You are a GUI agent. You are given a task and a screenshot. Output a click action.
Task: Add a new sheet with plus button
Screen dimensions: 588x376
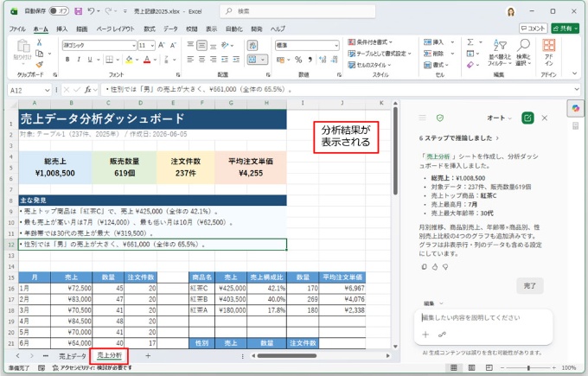pyautogui.click(x=148, y=356)
